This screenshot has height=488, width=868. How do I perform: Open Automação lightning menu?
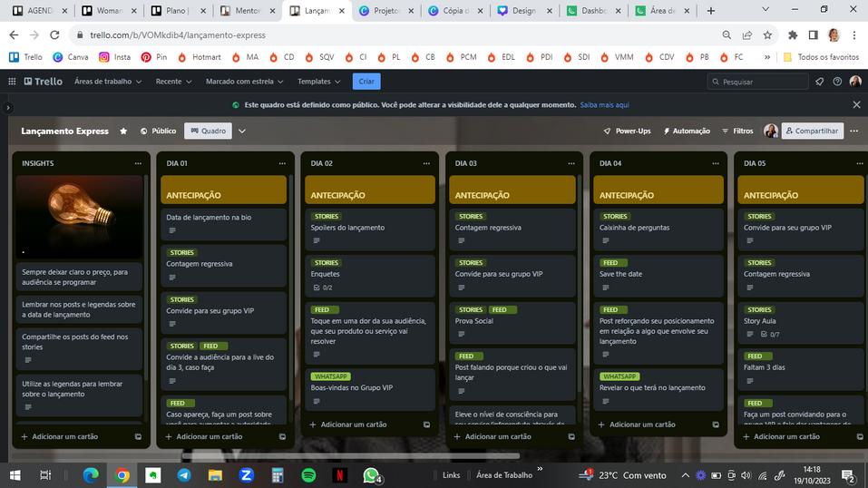(x=687, y=131)
